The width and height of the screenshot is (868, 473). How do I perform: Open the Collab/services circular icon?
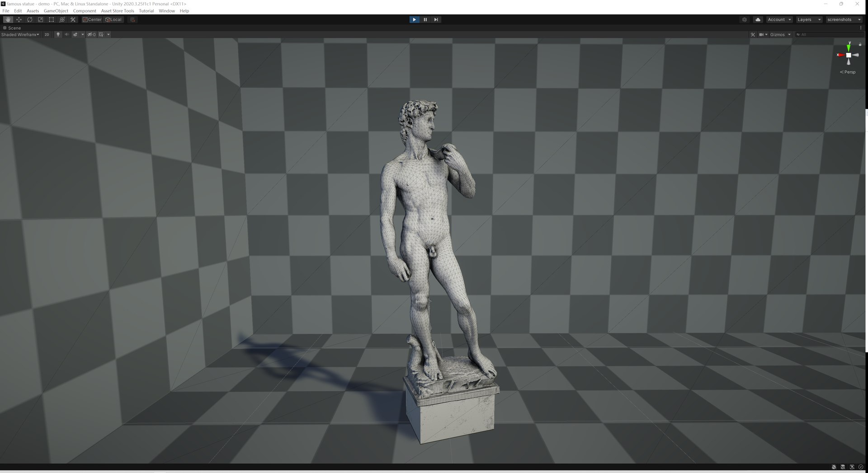745,19
